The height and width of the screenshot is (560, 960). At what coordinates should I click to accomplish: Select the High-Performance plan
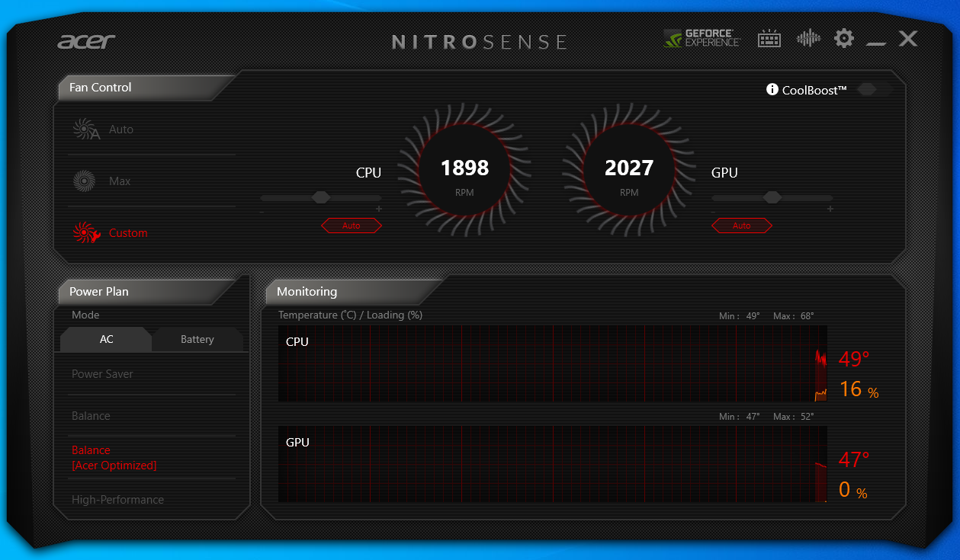pyautogui.click(x=117, y=500)
